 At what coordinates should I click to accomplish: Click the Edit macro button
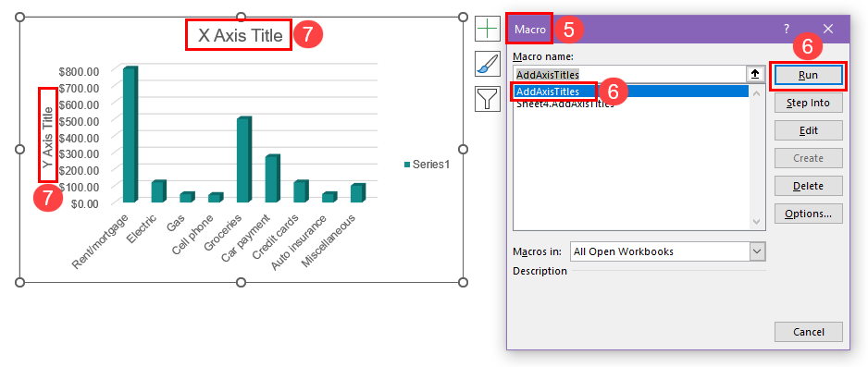[808, 130]
